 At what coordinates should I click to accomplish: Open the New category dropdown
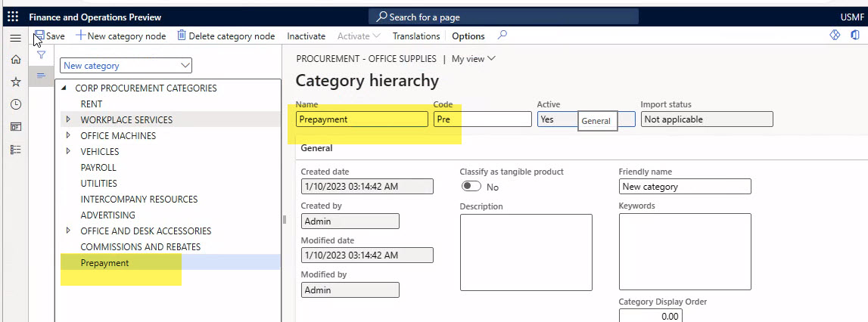126,65
